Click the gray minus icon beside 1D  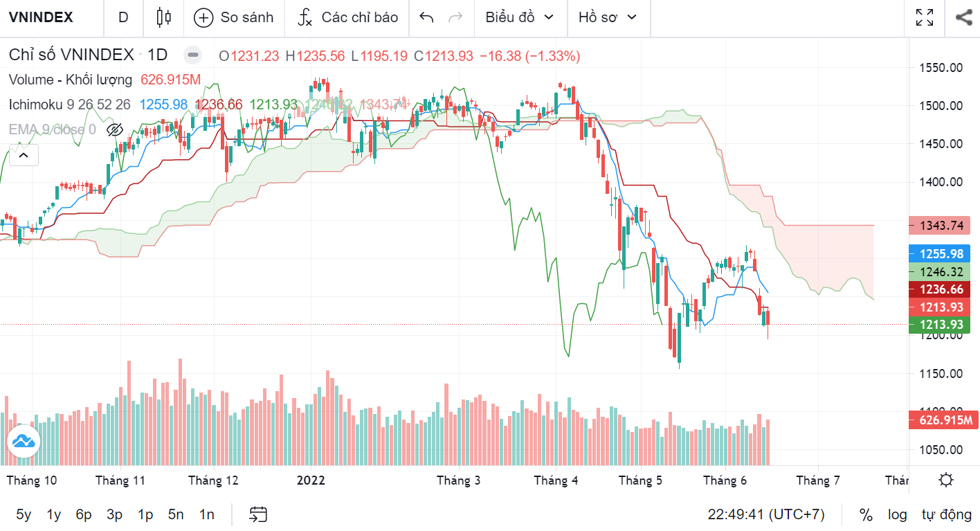(x=193, y=55)
